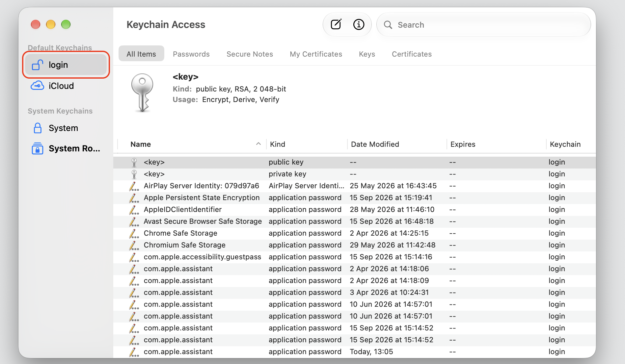Viewport: 625px width, 364px height.
Task: Click pencil icon beside Chrome Safe Storage
Action: 134,233
